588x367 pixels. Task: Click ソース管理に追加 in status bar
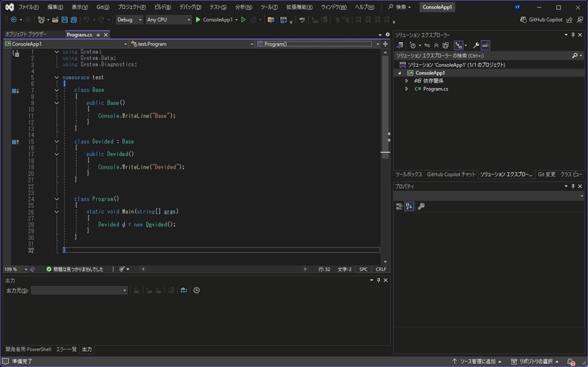pyautogui.click(x=478, y=361)
